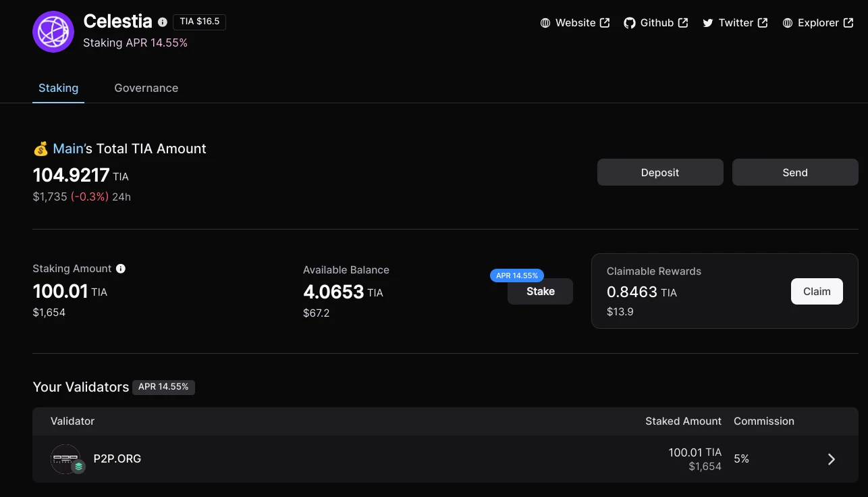Switch to the Staking tab

tap(58, 88)
